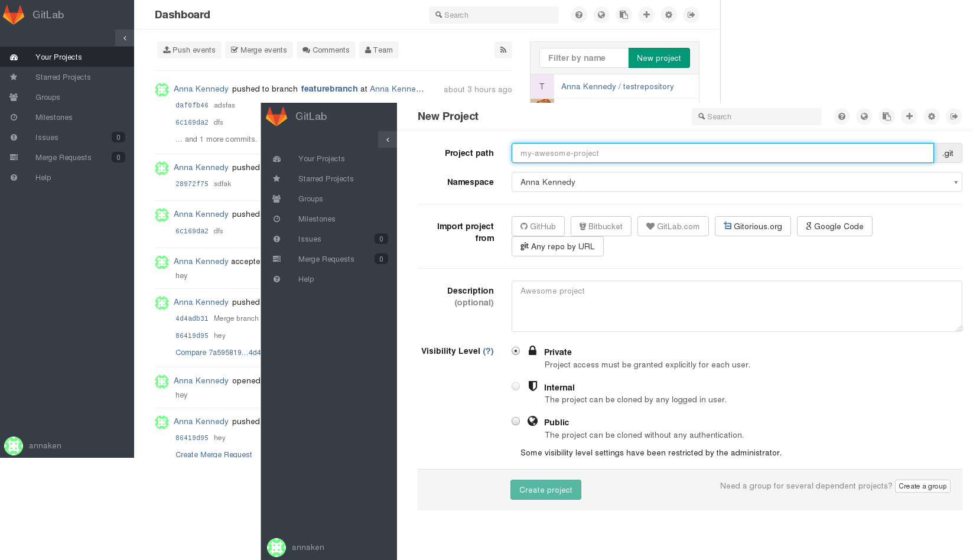Viewport: 973px width, 560px height.
Task: Click the green New project button
Action: (659, 58)
